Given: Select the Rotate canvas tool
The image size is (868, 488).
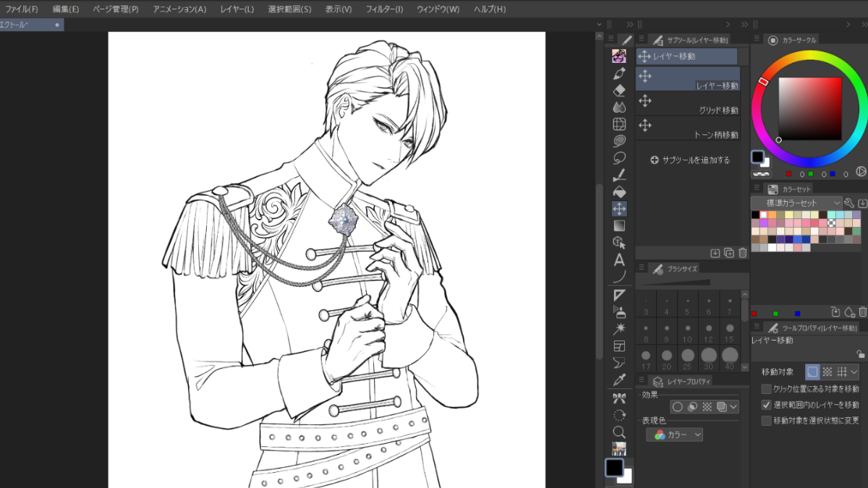Looking at the screenshot, I should click(619, 415).
